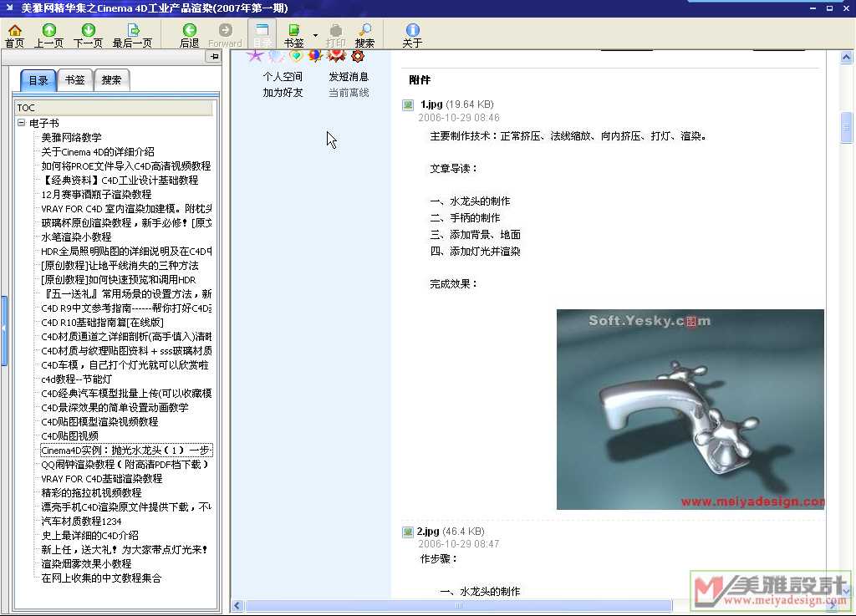Jump to 最后一页 last page
856x616 pixels.
click(132, 35)
